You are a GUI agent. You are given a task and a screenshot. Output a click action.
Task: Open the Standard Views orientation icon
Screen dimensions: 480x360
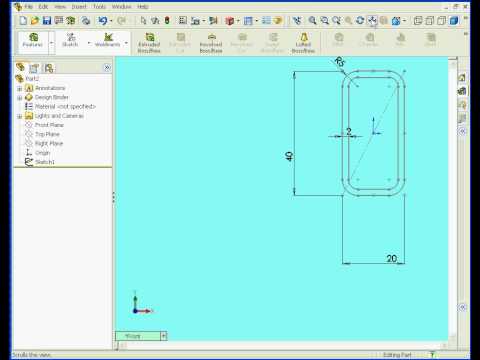pos(396,21)
